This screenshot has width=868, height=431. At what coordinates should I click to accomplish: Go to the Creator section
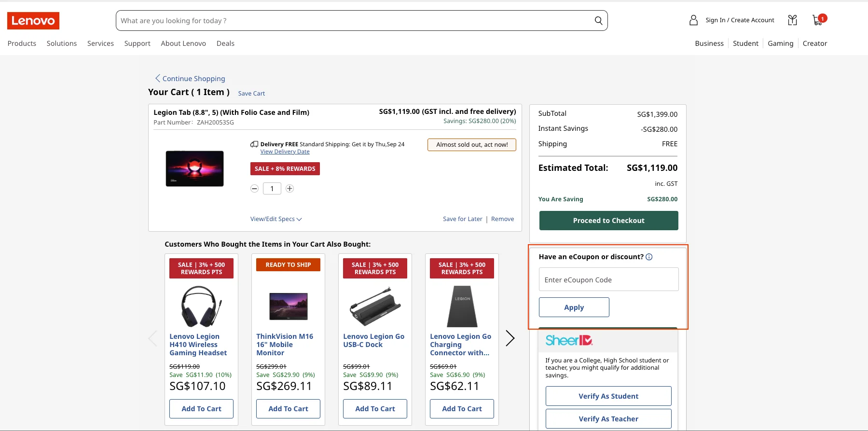(x=815, y=43)
